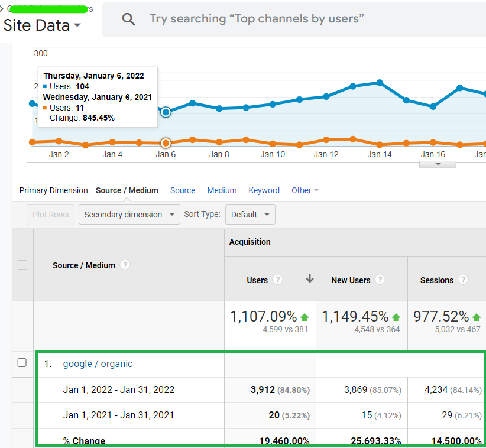Toggle the select-all header checkbox
Image resolution: width=486 pixels, height=448 pixels.
pos(22,265)
